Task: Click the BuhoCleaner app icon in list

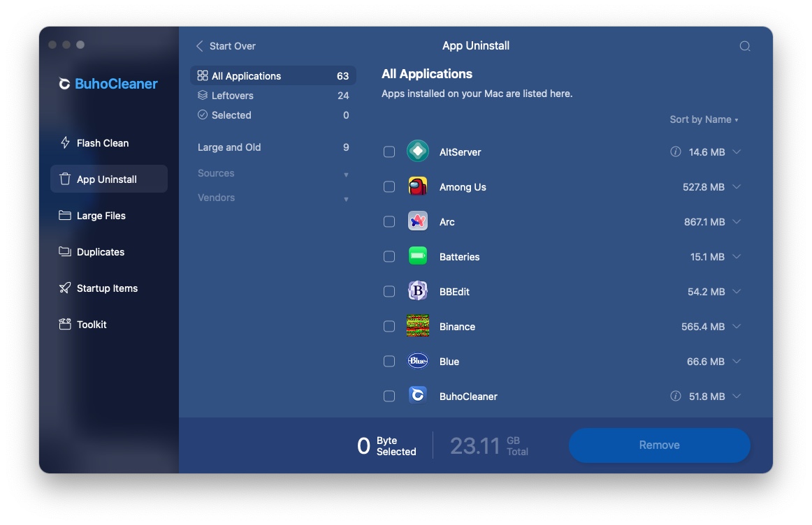Action: coord(417,396)
